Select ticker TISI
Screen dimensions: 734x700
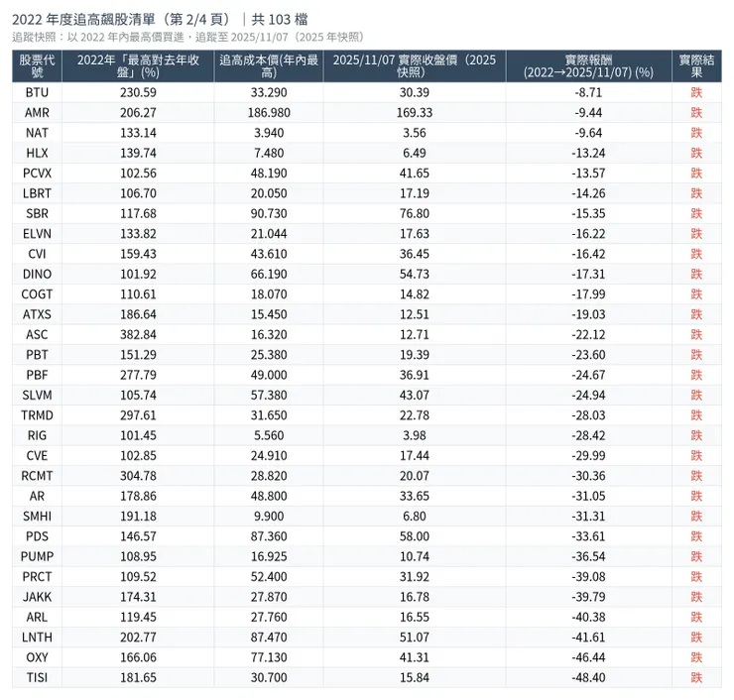37,677
